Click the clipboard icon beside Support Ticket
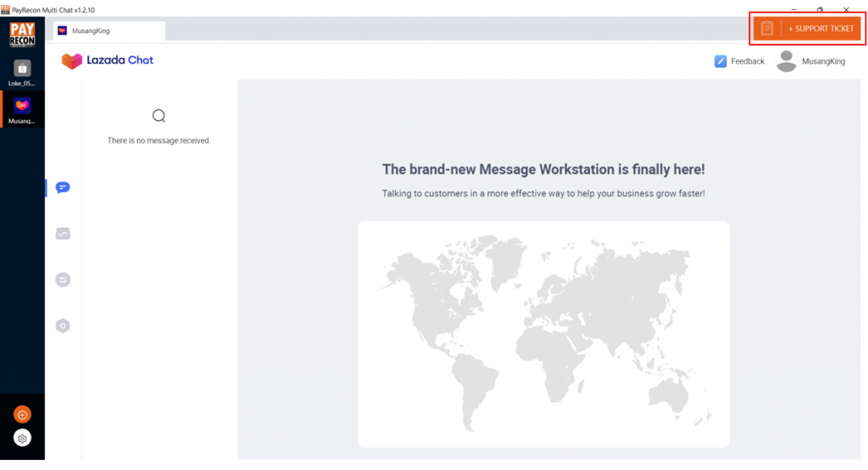Screen dimensions: 868x470 (x=766, y=29)
